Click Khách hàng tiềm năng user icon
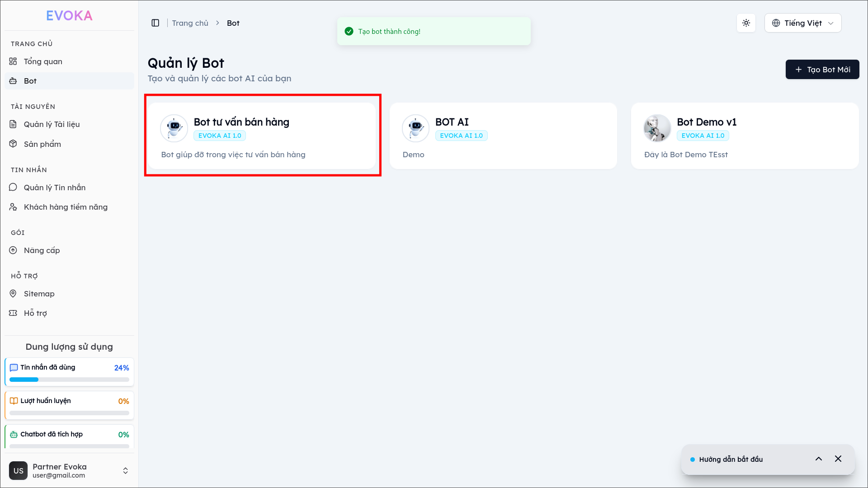 pyautogui.click(x=13, y=207)
